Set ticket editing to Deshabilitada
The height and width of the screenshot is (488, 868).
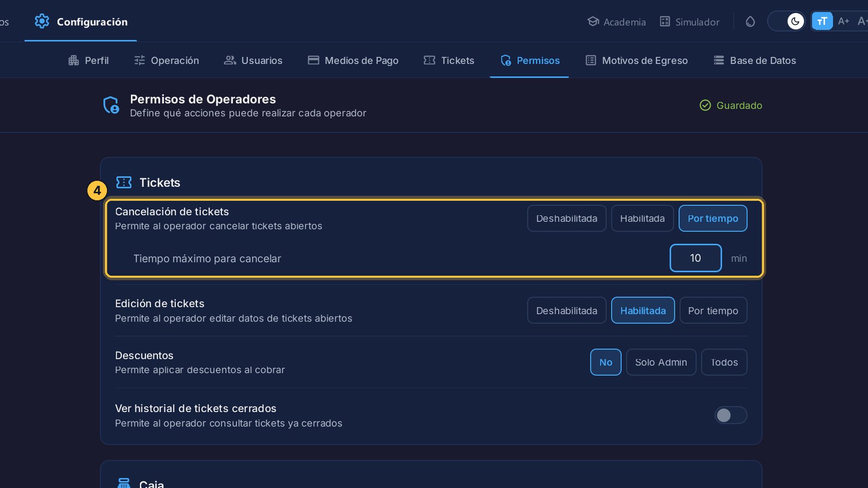click(x=566, y=311)
